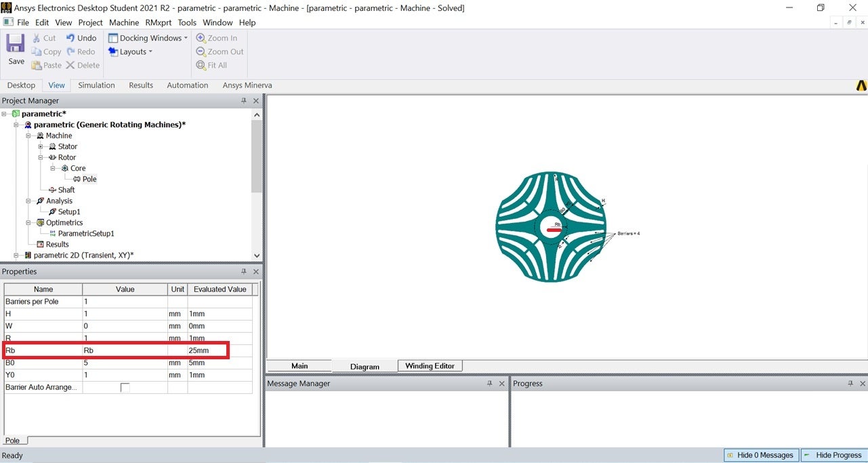Select the parametric 2D (Transient, XY) design
This screenshot has height=463, width=868.
(x=83, y=255)
